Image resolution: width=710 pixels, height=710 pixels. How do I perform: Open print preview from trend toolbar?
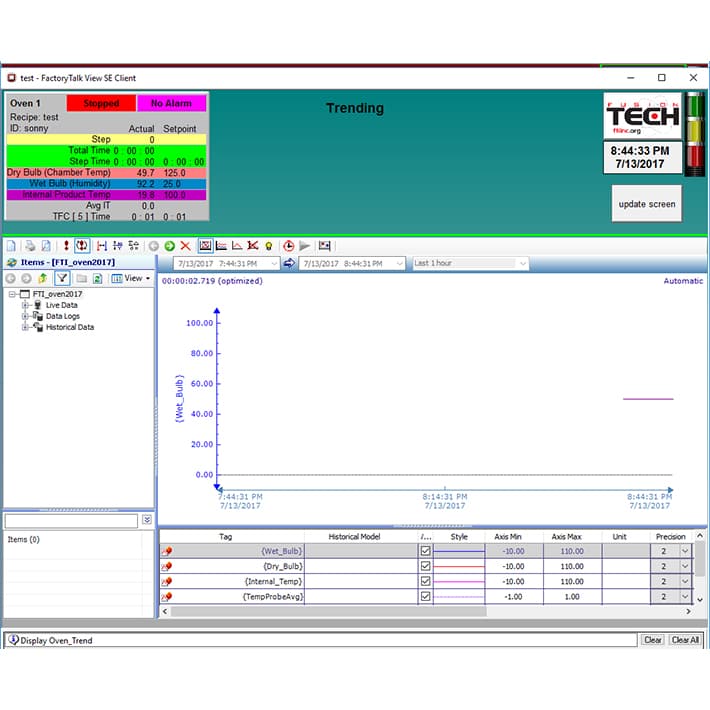[46, 246]
